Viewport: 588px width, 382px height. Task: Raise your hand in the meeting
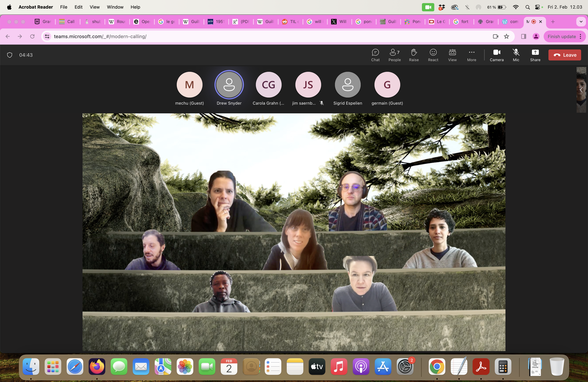click(414, 55)
